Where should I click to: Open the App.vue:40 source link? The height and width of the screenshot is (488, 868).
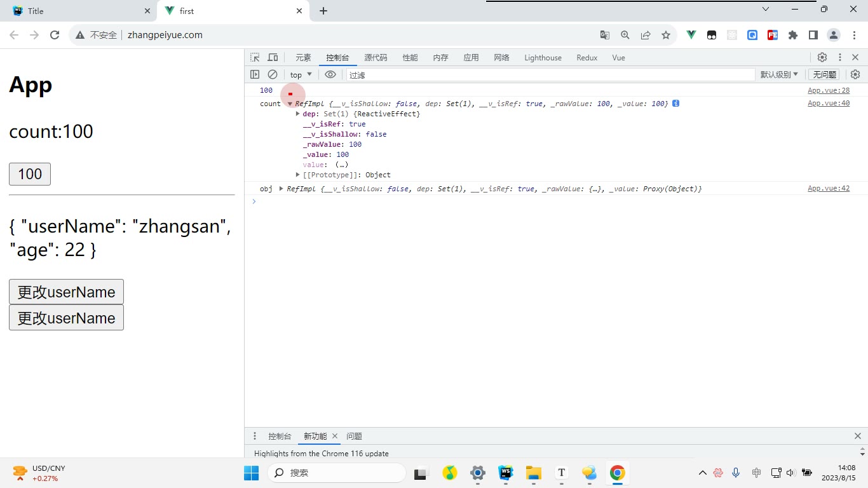pyautogui.click(x=829, y=104)
